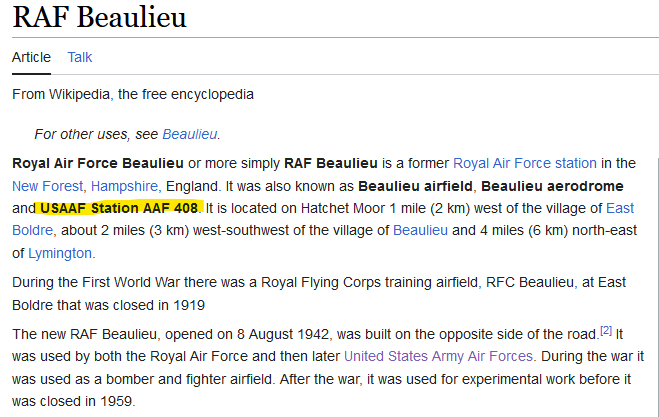Open the Article tab
659x417 pixels.
tap(31, 57)
